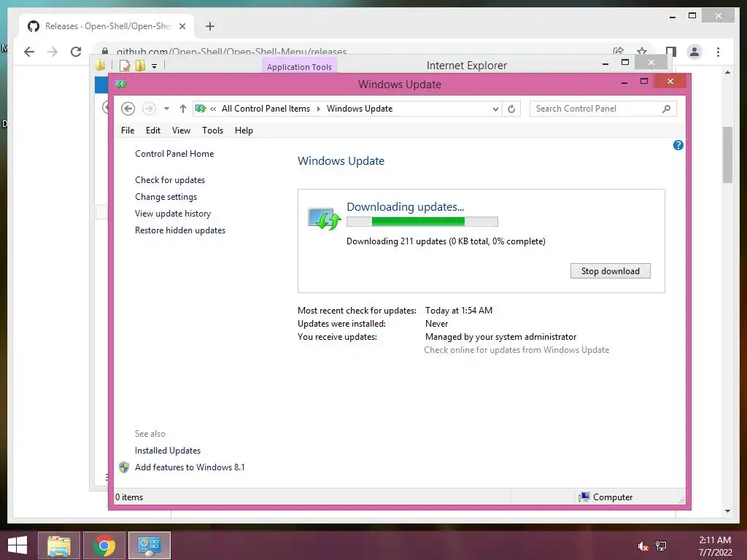
Task: Open File Explorer from taskbar
Action: tap(58, 545)
